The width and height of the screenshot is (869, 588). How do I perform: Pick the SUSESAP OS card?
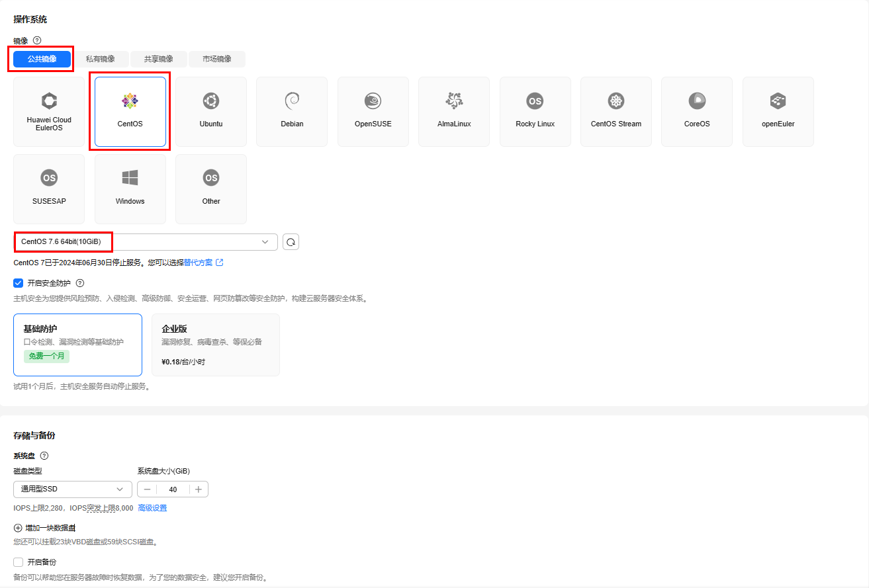[49, 189]
